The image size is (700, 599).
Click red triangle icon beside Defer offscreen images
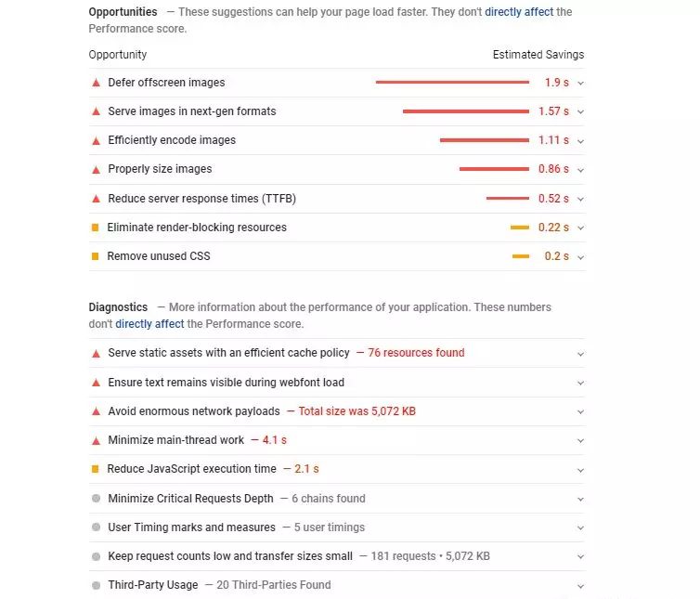95,83
